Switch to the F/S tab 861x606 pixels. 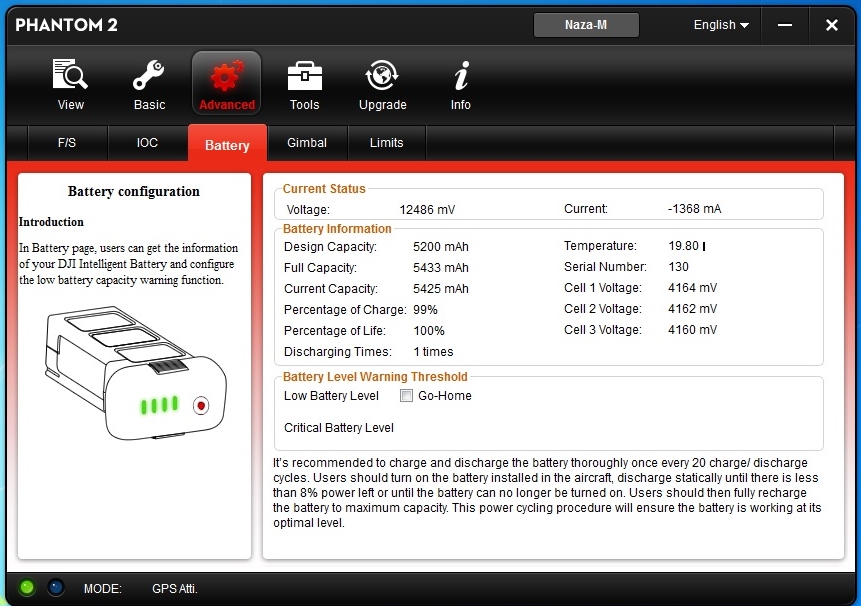(x=67, y=143)
